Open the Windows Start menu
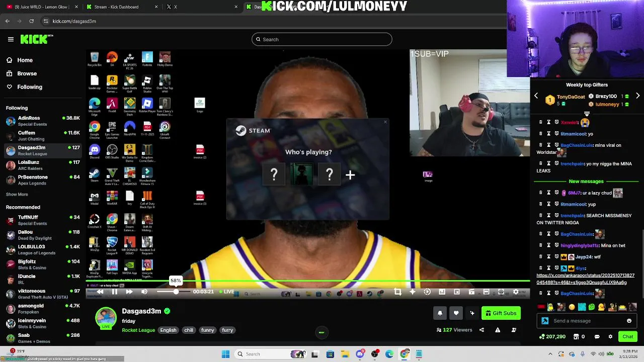Screen dimensions: 644x362 coord(225,354)
